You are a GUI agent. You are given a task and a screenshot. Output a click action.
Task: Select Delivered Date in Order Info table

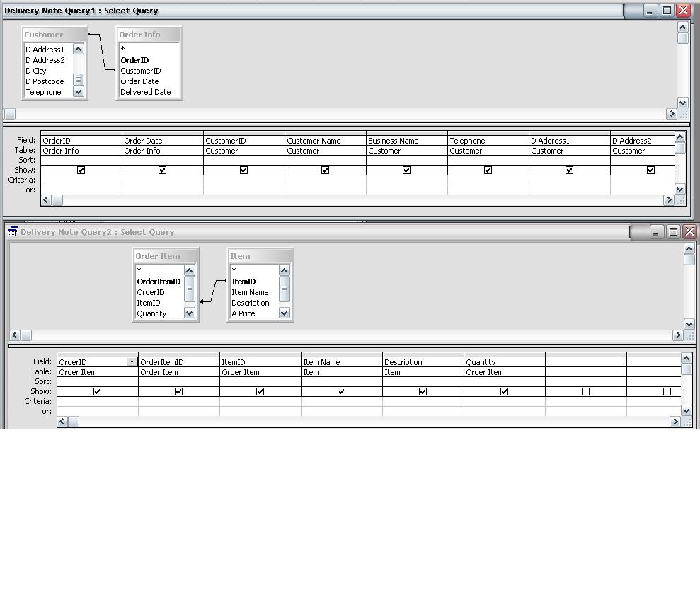(x=146, y=92)
